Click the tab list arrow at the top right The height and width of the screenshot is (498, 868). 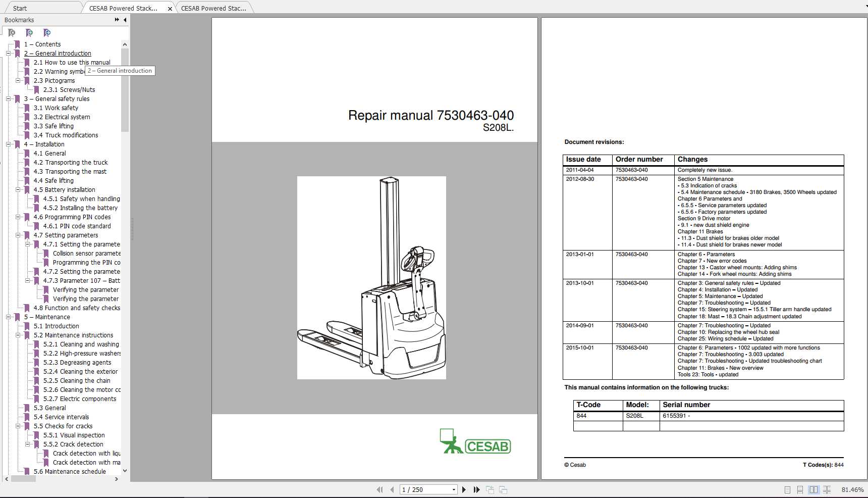click(866, 7)
